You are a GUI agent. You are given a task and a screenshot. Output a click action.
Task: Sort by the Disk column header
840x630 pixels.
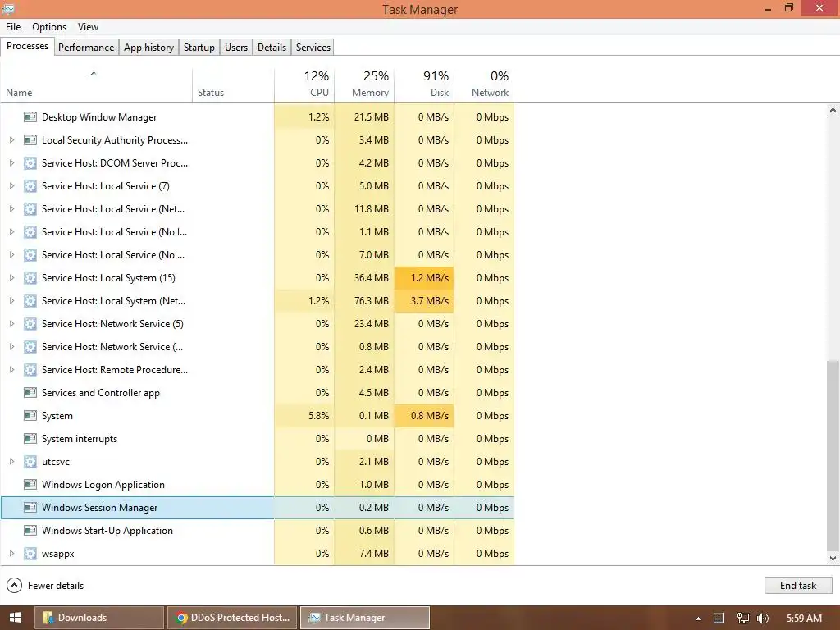[424, 84]
